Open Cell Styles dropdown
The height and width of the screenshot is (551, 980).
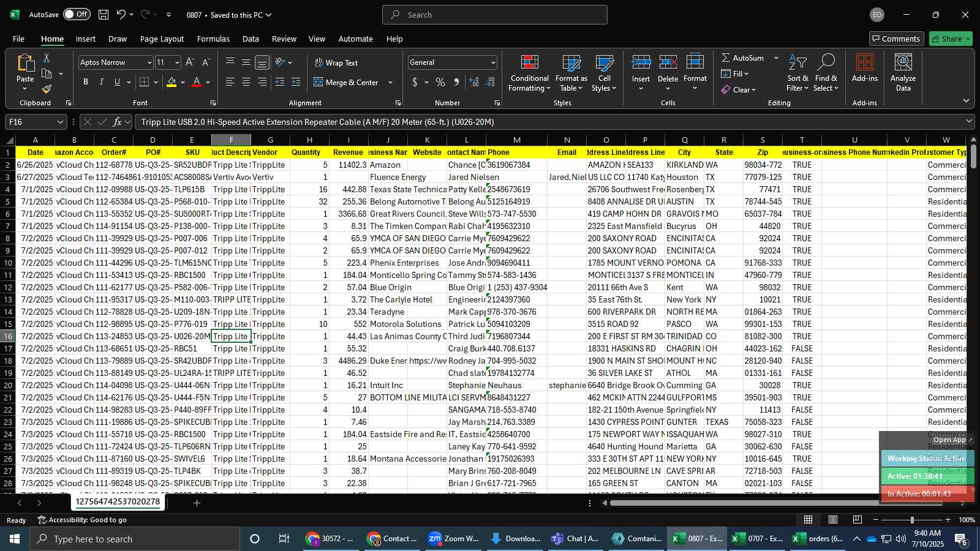[604, 73]
